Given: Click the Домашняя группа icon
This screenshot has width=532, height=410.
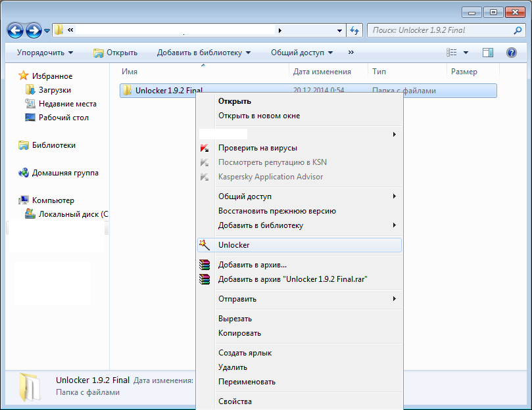Looking at the screenshot, I should [24, 173].
